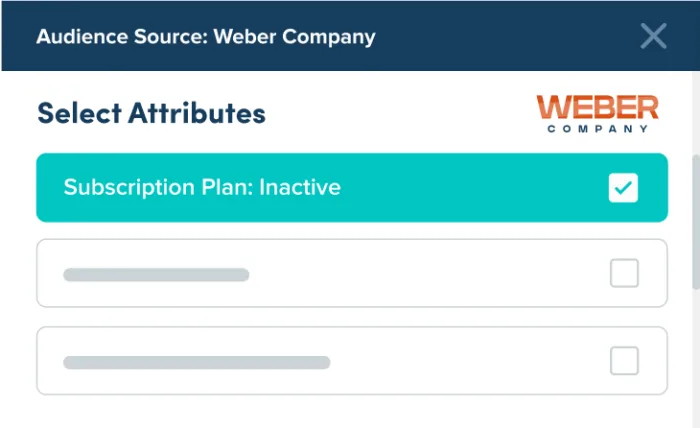700x428 pixels.
Task: Click the white checkmark icon in teal row
Action: [x=623, y=187]
